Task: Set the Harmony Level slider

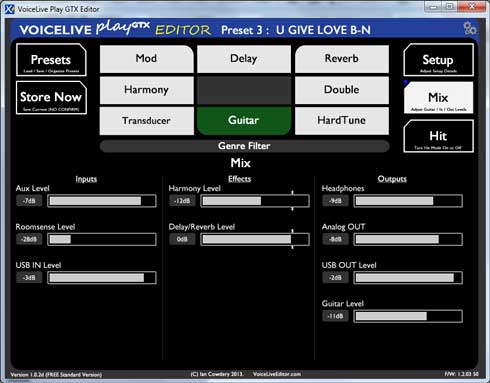Action: 255,201
